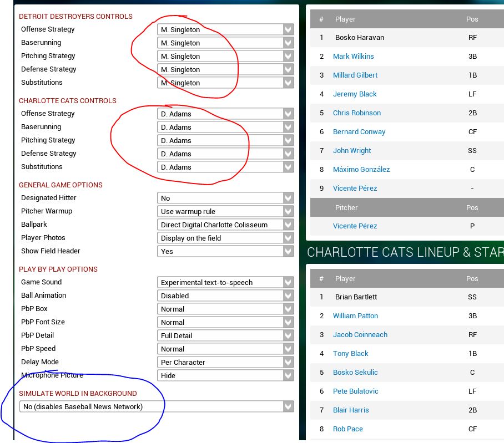Open Detroit Destroyers Offense Strategy dropdown
504x443 pixels.
[x=225, y=29]
